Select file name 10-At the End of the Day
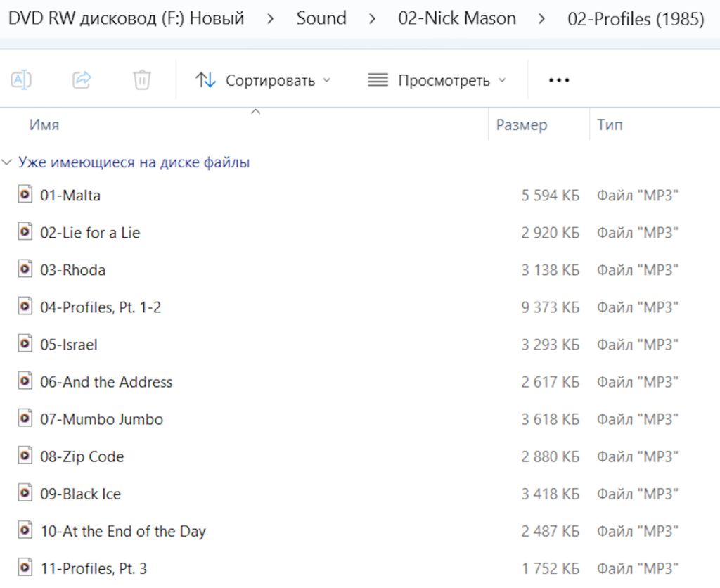720x588 pixels. point(123,532)
